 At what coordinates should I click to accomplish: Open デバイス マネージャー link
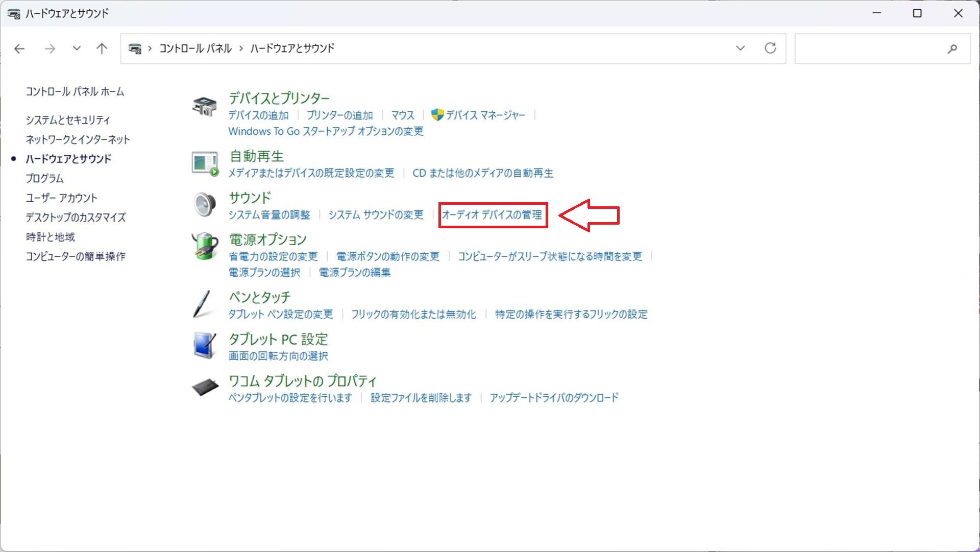485,115
